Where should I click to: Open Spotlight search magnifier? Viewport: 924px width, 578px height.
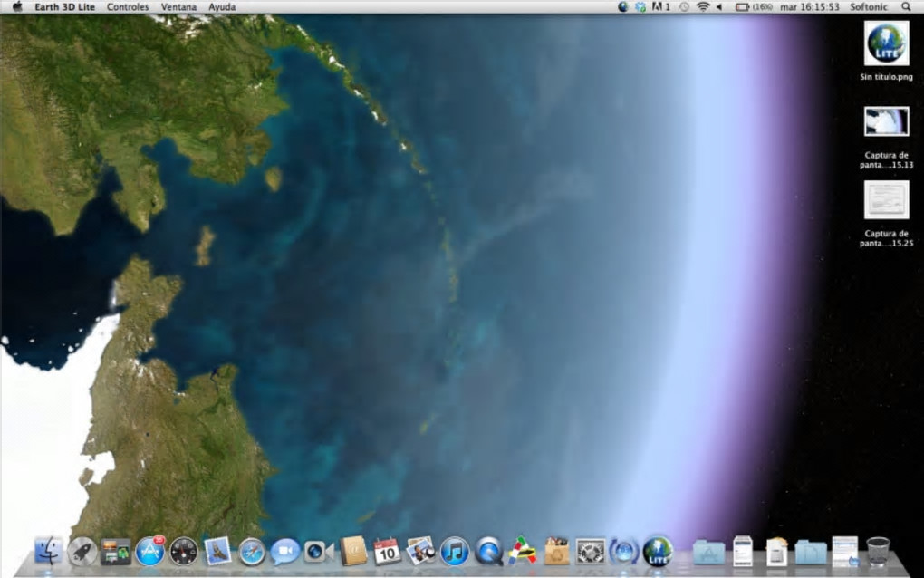click(906, 7)
